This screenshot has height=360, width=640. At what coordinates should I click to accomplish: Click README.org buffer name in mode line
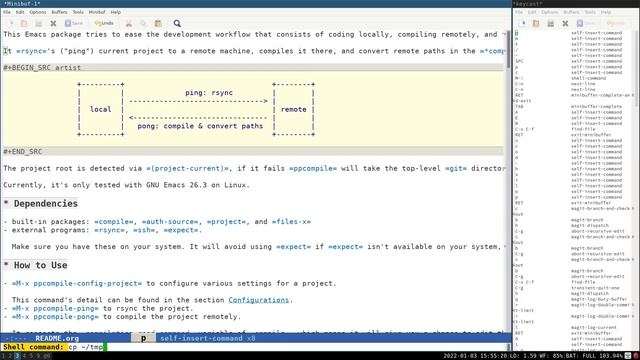[x=57, y=338]
